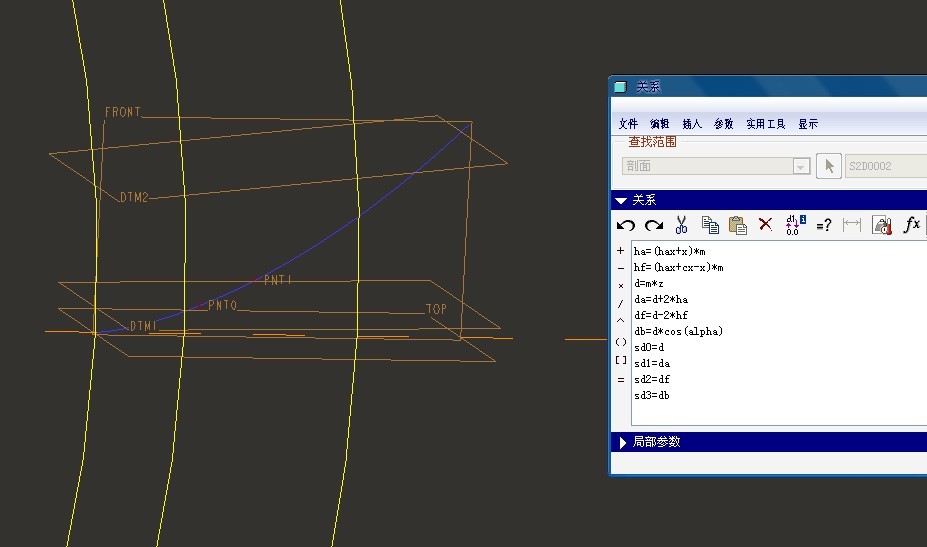Insert division slash operator
Image resolution: width=927 pixels, height=547 pixels.
620,304
